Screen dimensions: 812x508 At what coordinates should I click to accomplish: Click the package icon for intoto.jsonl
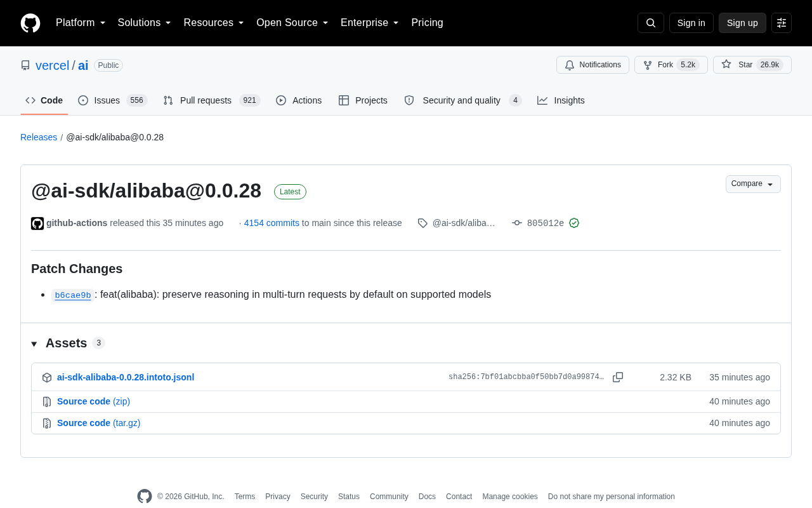[x=47, y=377]
